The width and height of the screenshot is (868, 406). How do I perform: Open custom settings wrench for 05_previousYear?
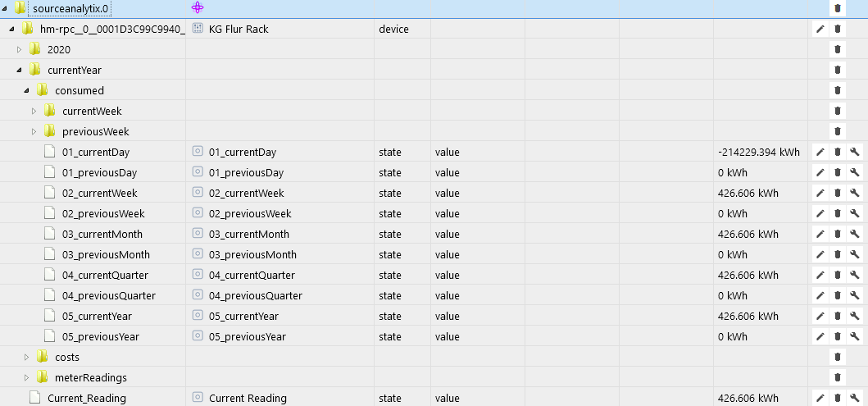pyautogui.click(x=854, y=336)
